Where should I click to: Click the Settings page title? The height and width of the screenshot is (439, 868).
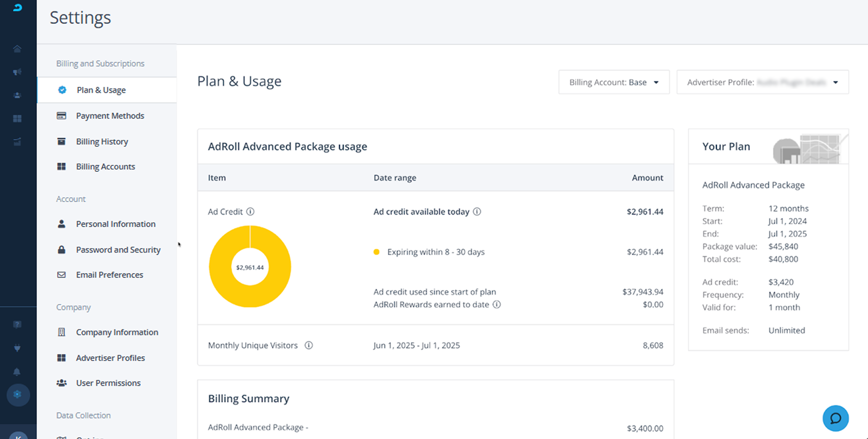tap(80, 18)
